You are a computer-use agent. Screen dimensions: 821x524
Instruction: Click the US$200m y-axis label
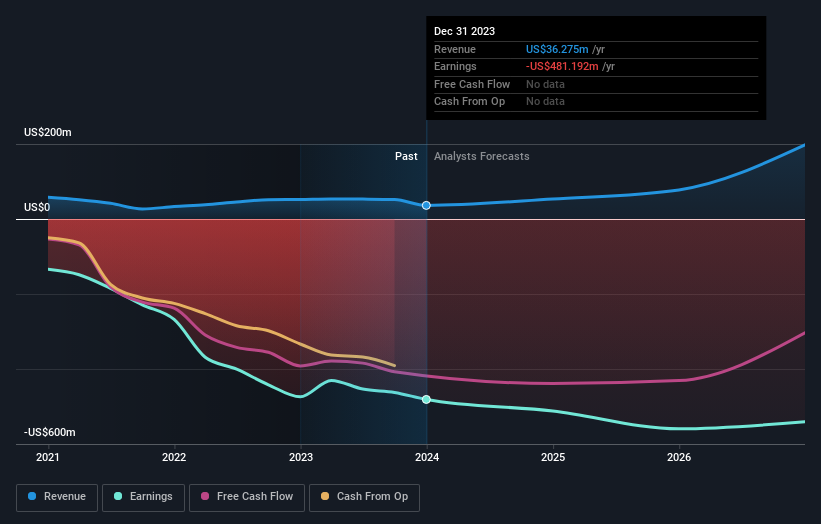(48, 132)
